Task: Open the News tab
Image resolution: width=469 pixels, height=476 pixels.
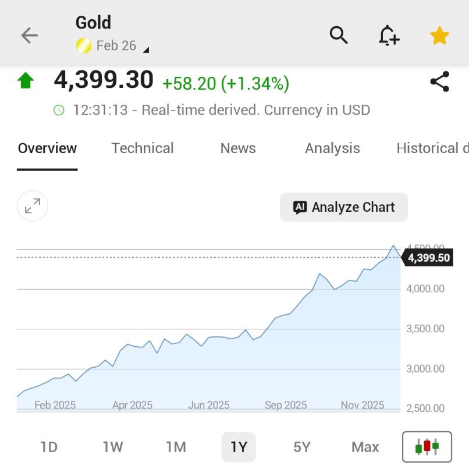Action: tap(238, 148)
